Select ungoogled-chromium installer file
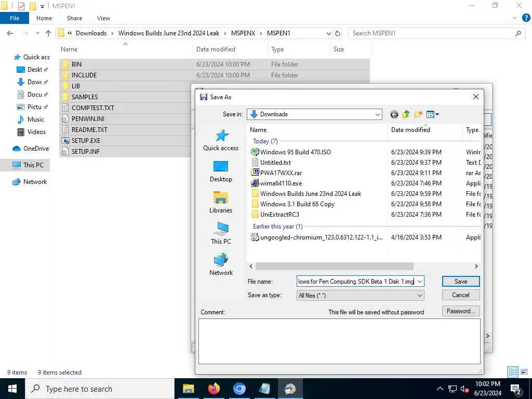 tap(321, 237)
